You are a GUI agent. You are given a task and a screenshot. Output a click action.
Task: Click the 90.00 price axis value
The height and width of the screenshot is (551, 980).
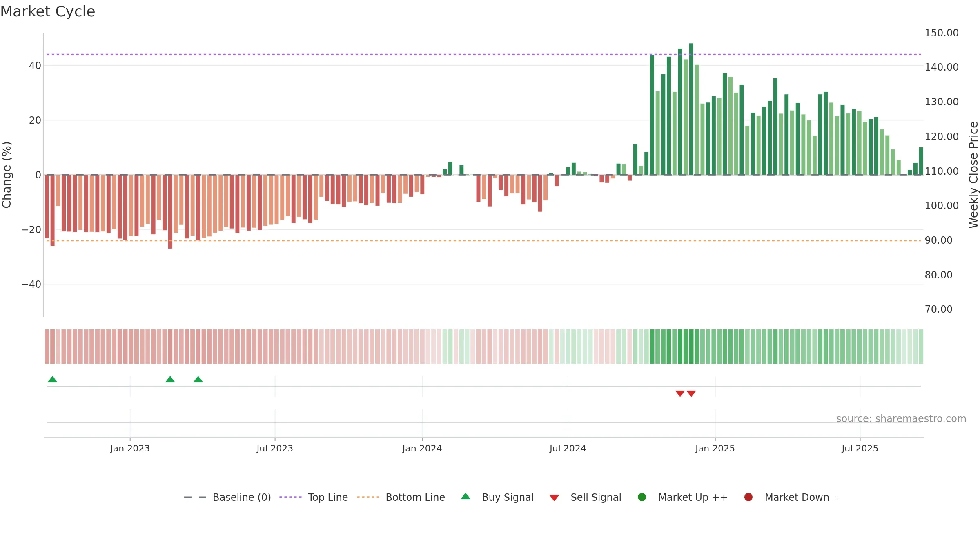click(x=939, y=240)
